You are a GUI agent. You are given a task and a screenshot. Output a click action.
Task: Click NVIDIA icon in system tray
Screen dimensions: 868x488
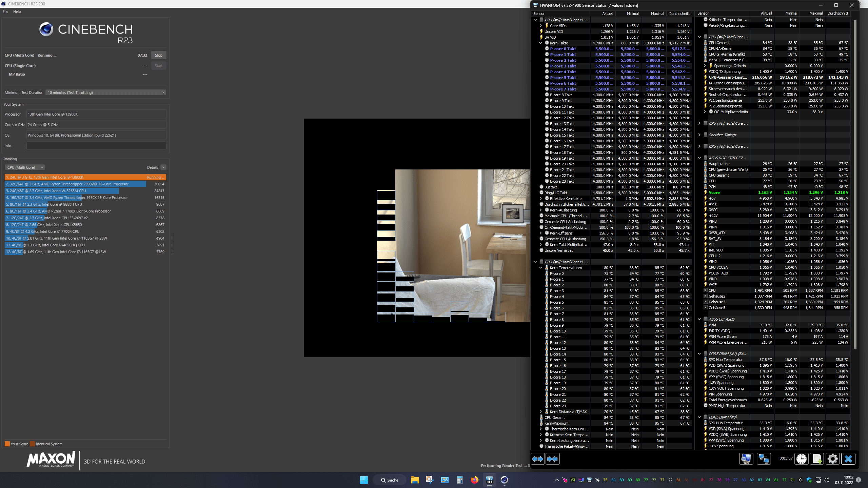click(573, 480)
